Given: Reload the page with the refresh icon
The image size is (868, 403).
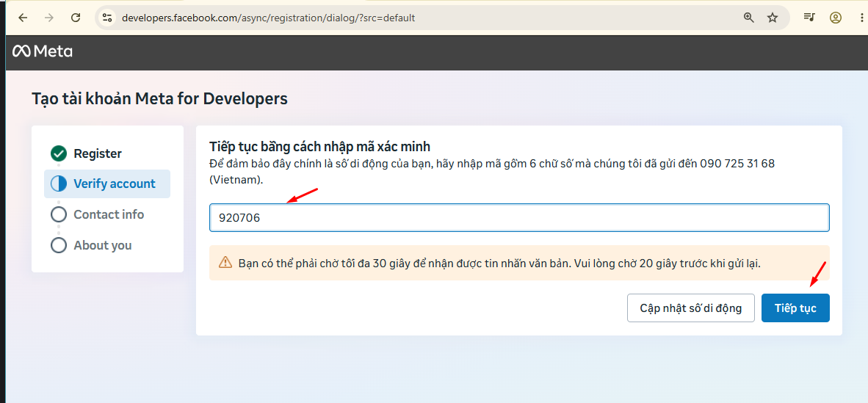Looking at the screenshot, I should point(76,18).
